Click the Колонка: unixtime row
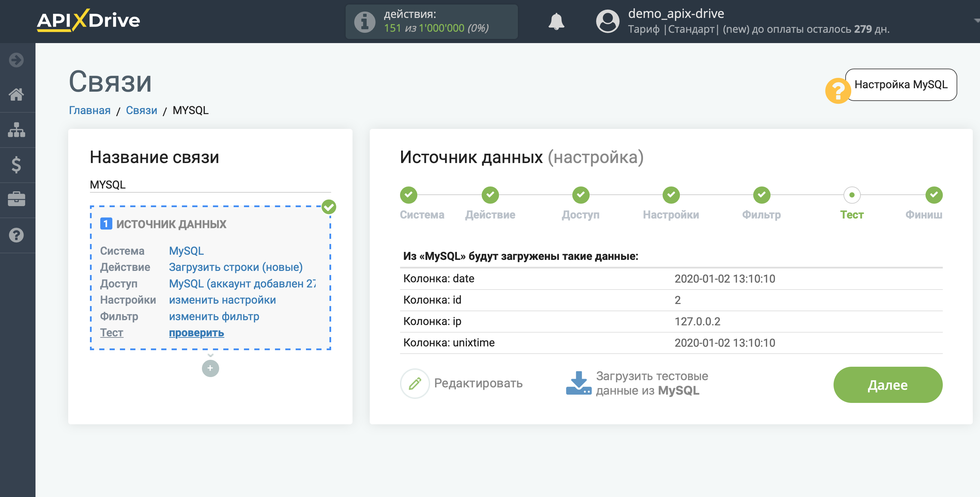980x497 pixels. click(671, 343)
